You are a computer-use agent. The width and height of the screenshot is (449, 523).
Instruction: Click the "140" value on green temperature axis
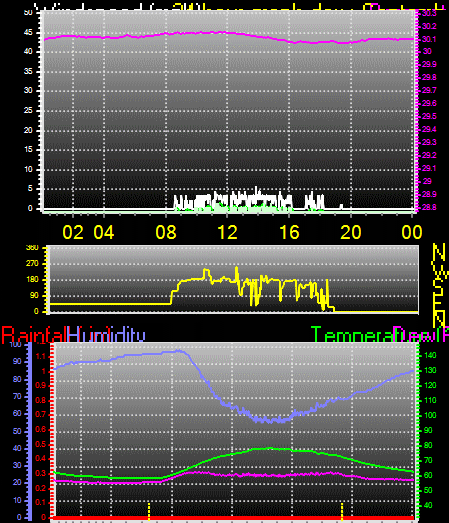430,355
